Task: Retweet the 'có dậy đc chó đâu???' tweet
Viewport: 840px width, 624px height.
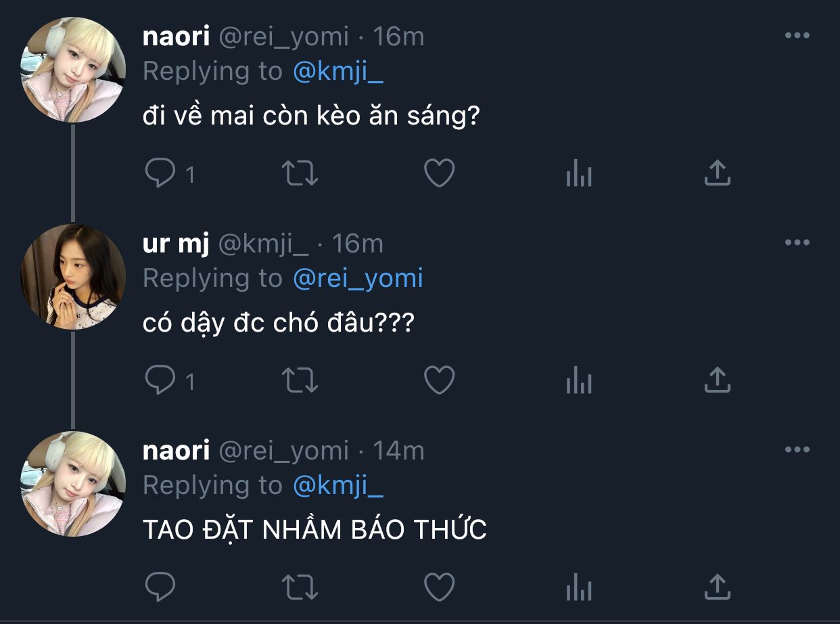Action: coord(300,381)
